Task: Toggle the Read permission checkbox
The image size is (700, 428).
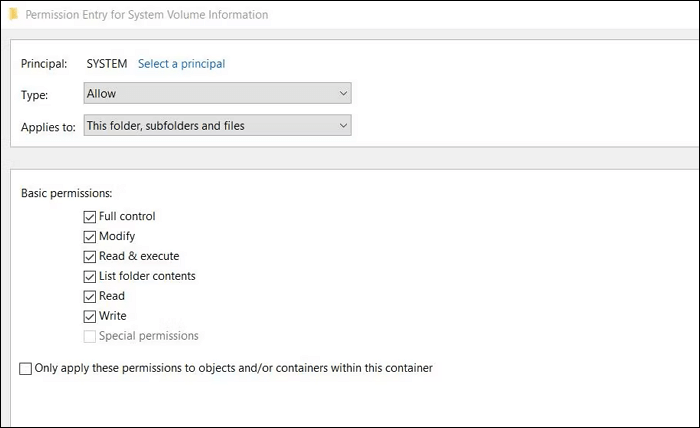Action: pyautogui.click(x=90, y=296)
